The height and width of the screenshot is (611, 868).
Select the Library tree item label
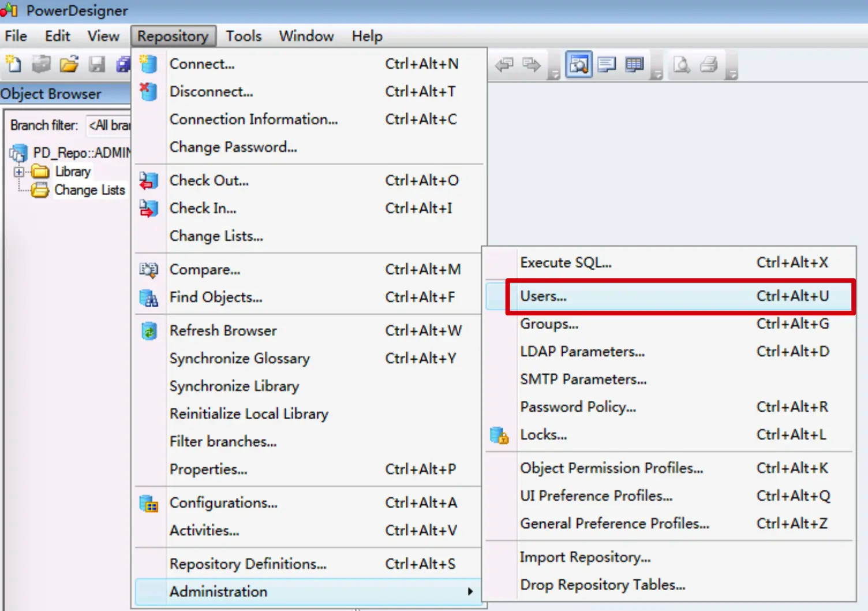pos(73,172)
